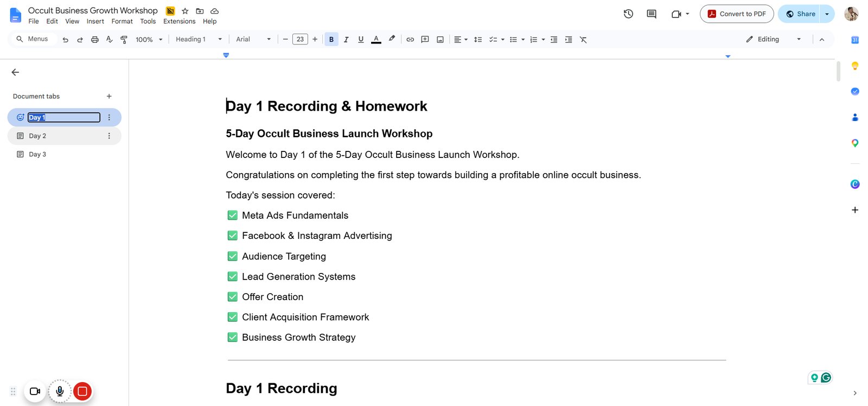Screen dimensions: 868x406
Task: Click the font size field showing 23
Action: click(x=300, y=40)
